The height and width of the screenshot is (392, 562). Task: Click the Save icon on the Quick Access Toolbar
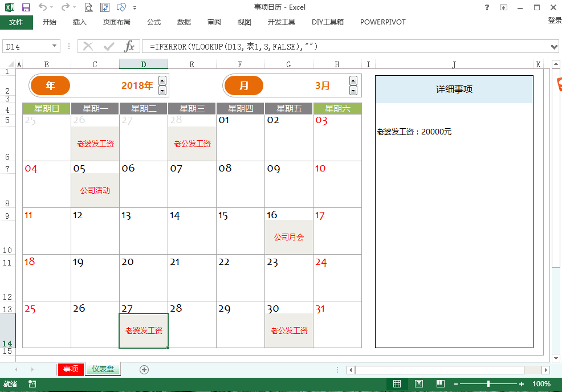(26, 7)
